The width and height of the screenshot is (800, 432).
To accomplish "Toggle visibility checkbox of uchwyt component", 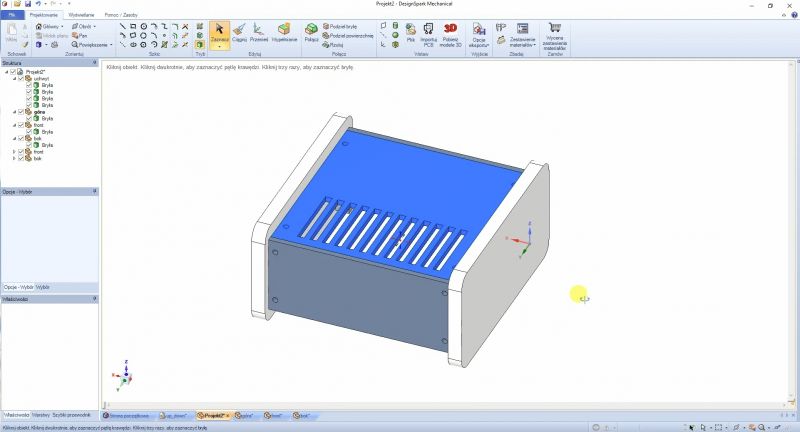I will [21, 79].
